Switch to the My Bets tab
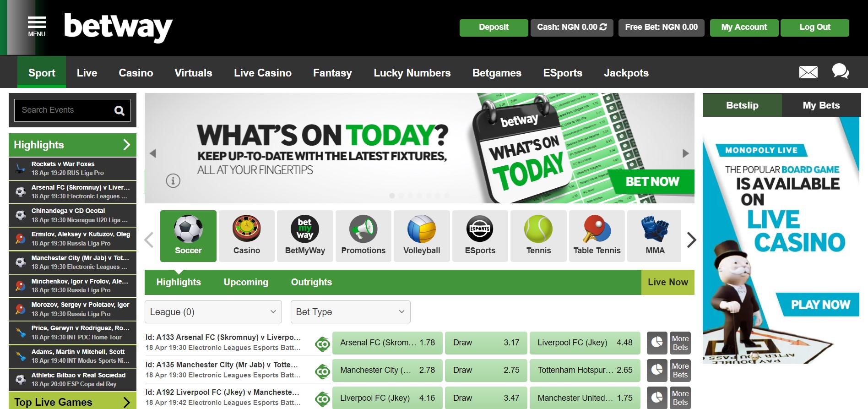 [x=821, y=105]
